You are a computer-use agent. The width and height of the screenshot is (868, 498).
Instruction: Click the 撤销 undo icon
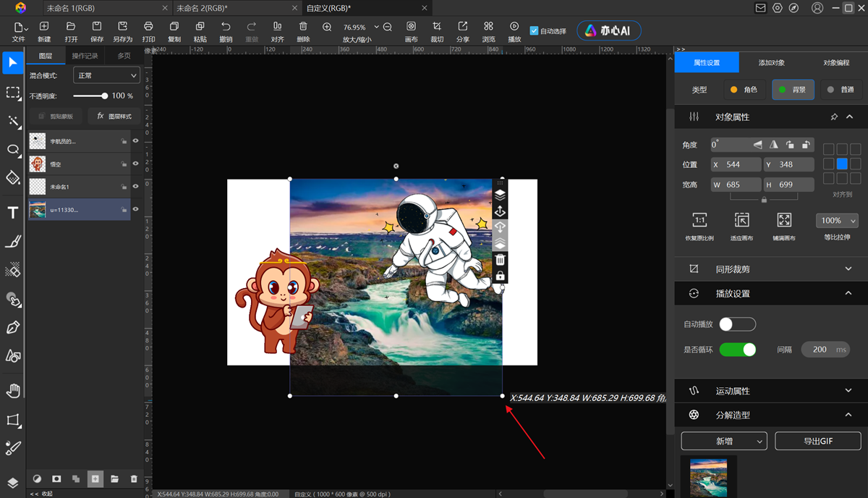point(226,27)
